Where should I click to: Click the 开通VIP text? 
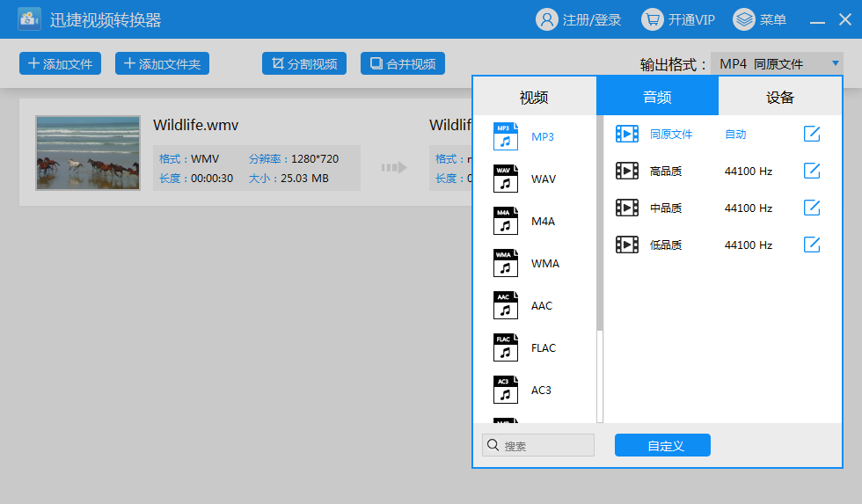[691, 20]
